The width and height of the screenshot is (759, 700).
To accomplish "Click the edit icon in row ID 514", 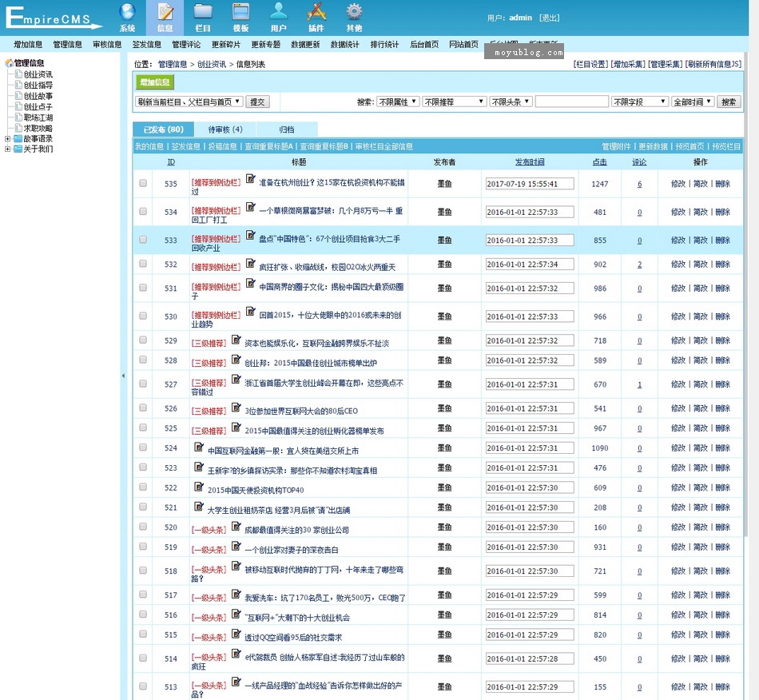I will (x=236, y=654).
